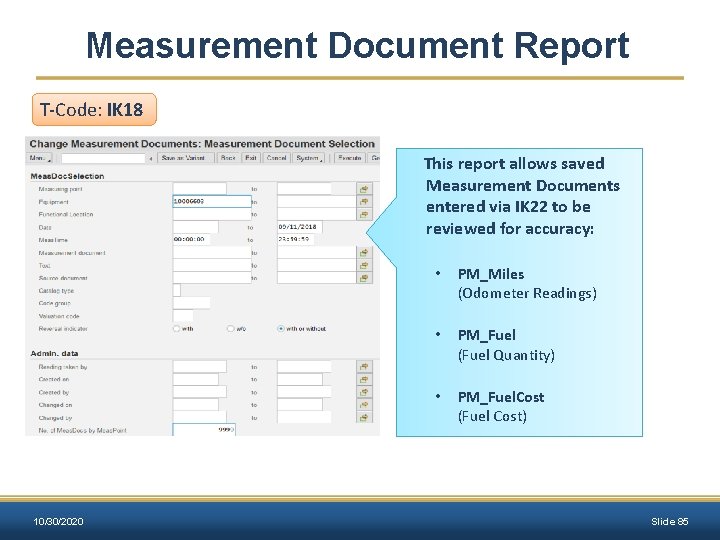Click 'MeasDocSelection' section heading
This screenshot has width=720, height=540.
[x=67, y=176]
